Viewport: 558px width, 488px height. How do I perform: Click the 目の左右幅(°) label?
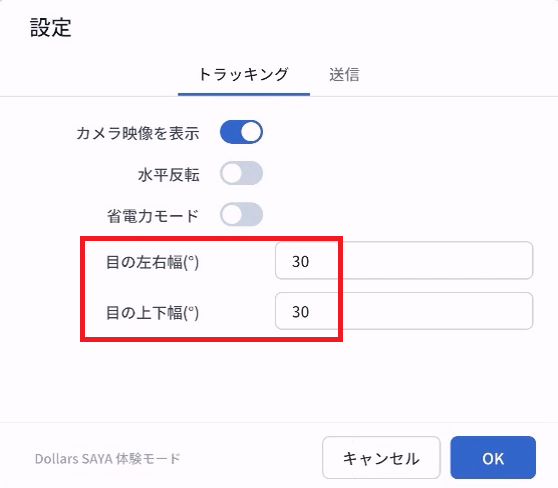152,262
